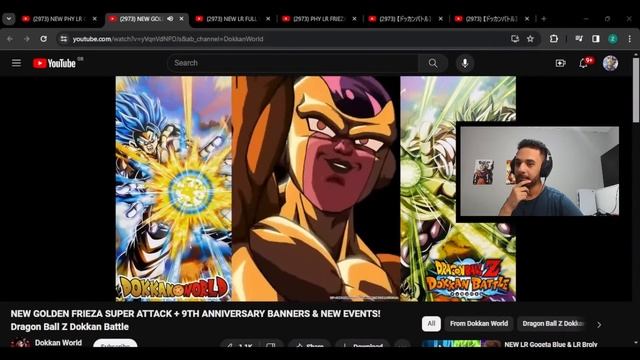The image size is (640, 360).
Task: Open YouTube notifications bell
Action: pyautogui.click(x=584, y=63)
